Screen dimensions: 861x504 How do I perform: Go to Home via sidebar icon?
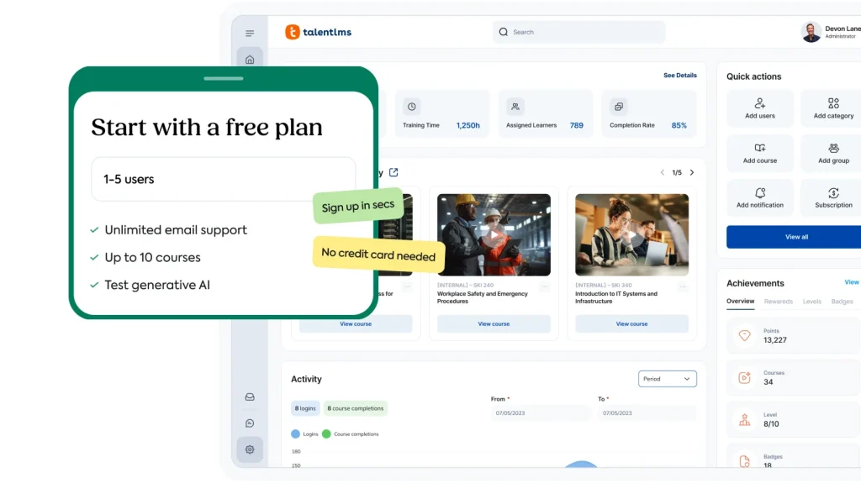tap(250, 60)
